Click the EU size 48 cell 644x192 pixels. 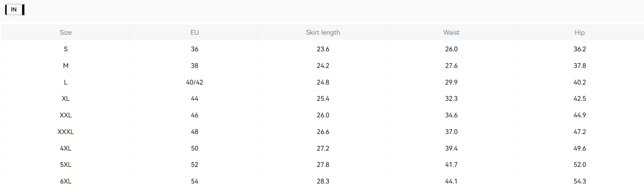(x=195, y=132)
